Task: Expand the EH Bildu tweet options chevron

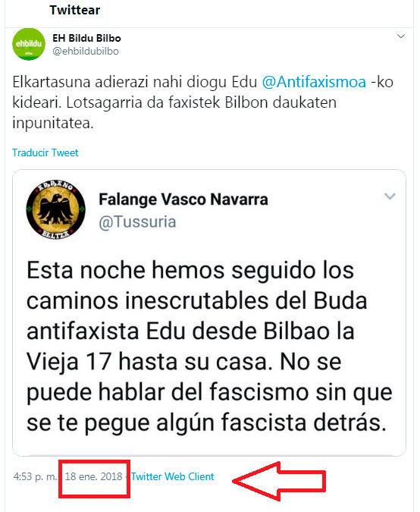Action: coord(401,36)
